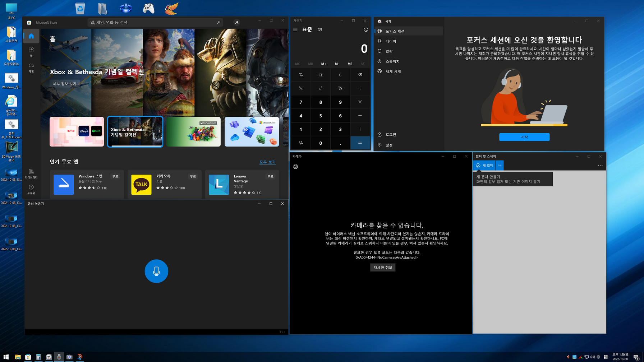Open 설정 in the Clock app
644x362 pixels.
(x=409, y=145)
